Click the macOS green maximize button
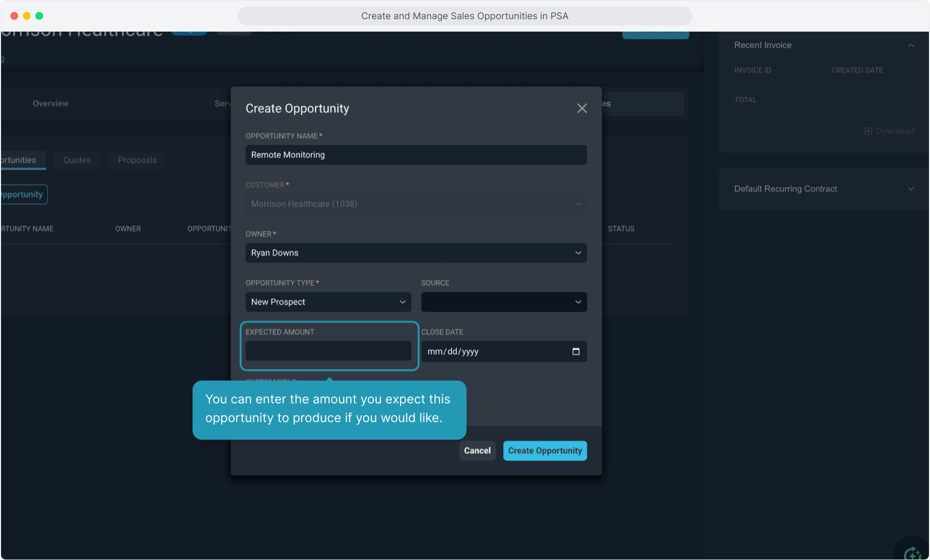The height and width of the screenshot is (560, 930). 39,16
